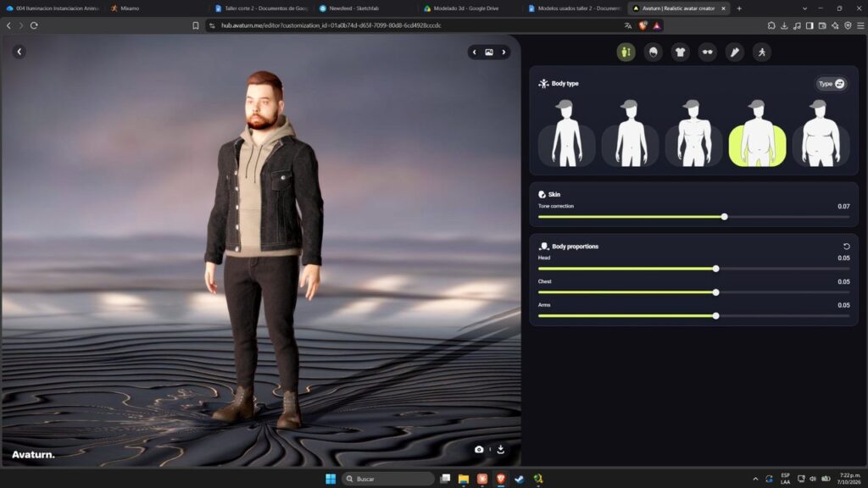Open the Glasses accessories tab
868x488 pixels.
(x=708, y=52)
